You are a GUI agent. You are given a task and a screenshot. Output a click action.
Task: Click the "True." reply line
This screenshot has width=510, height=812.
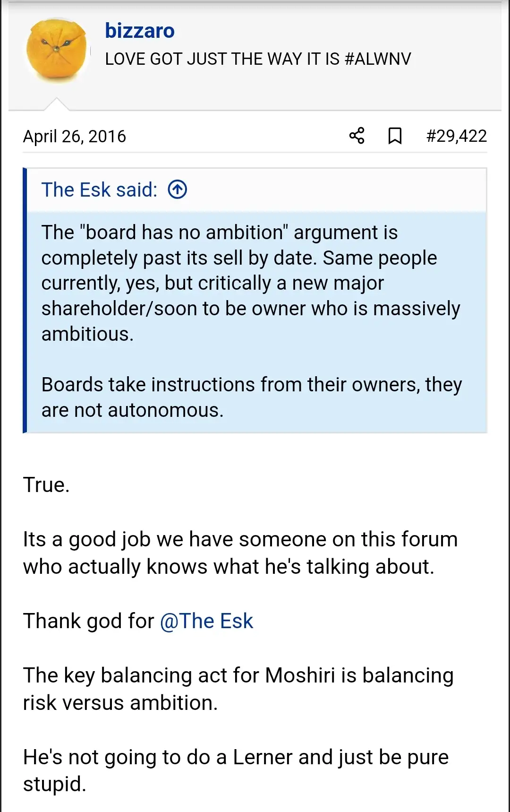point(46,485)
